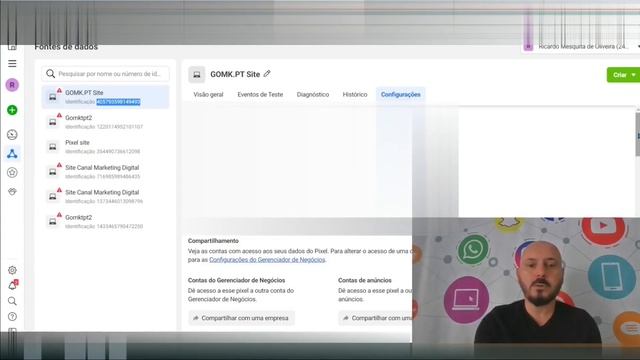640x360 pixels.
Task: Select the second Site Canal Marketing Digital entry
Action: (105, 196)
